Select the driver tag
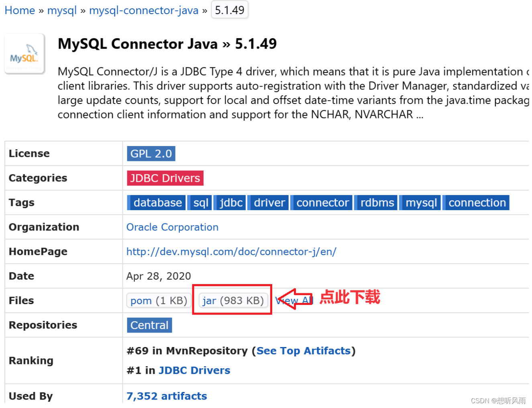 [268, 202]
